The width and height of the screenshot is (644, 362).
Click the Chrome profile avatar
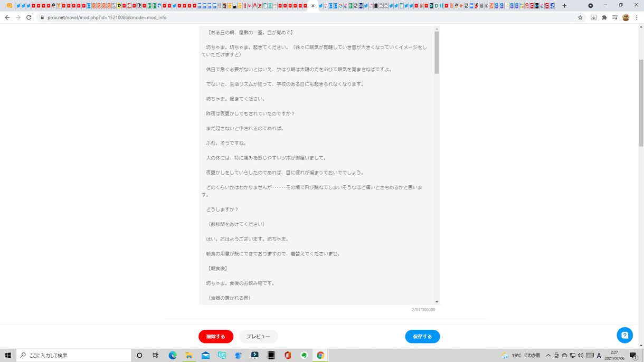tap(626, 17)
